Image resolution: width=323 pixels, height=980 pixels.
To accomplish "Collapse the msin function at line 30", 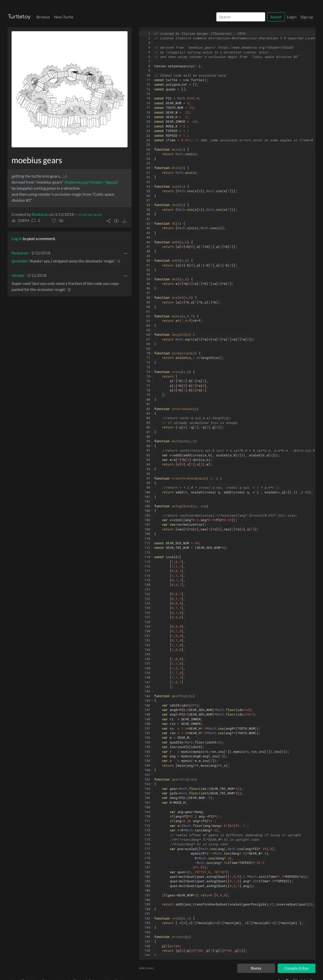I will coord(152,168).
